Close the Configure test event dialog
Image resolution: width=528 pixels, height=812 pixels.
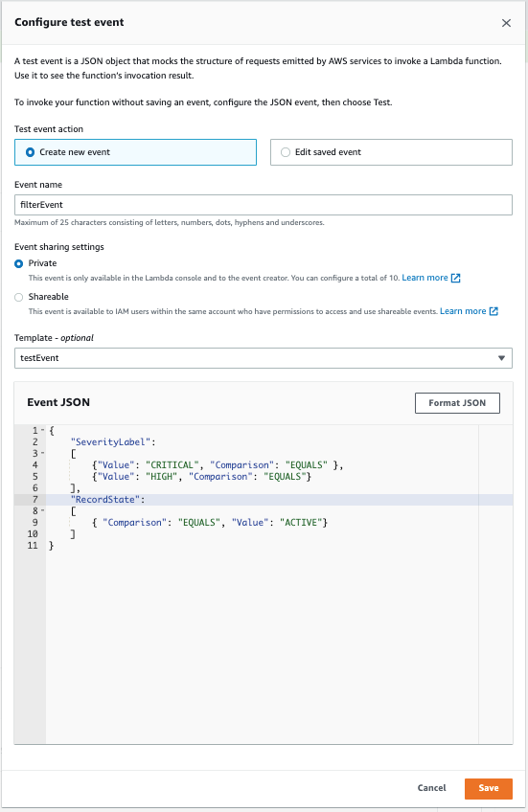pyautogui.click(x=506, y=23)
